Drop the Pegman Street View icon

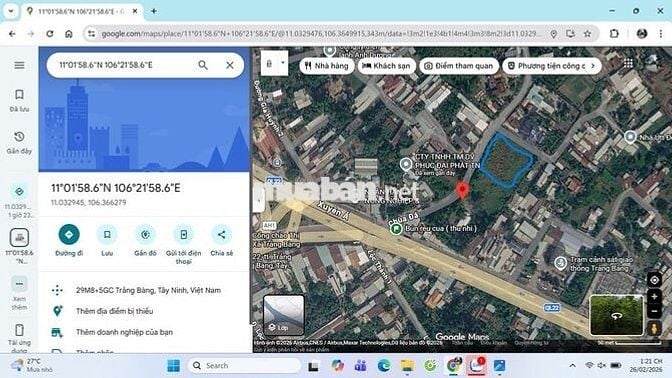click(654, 329)
